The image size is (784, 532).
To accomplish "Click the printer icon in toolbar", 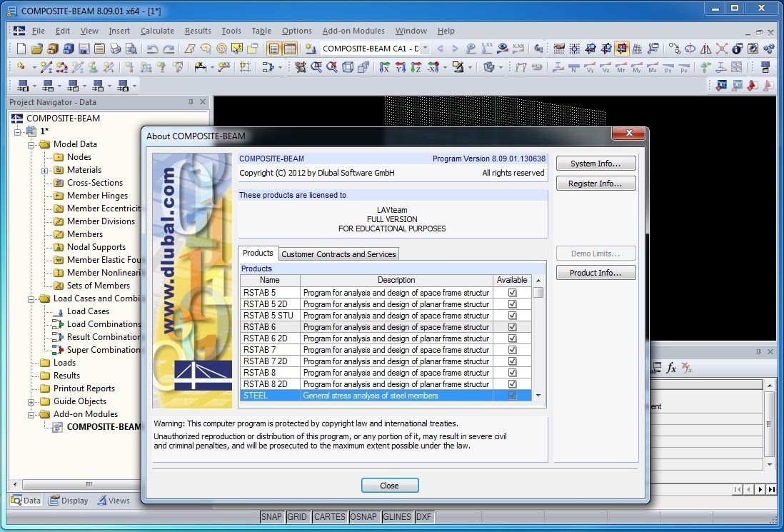I will (x=115, y=49).
